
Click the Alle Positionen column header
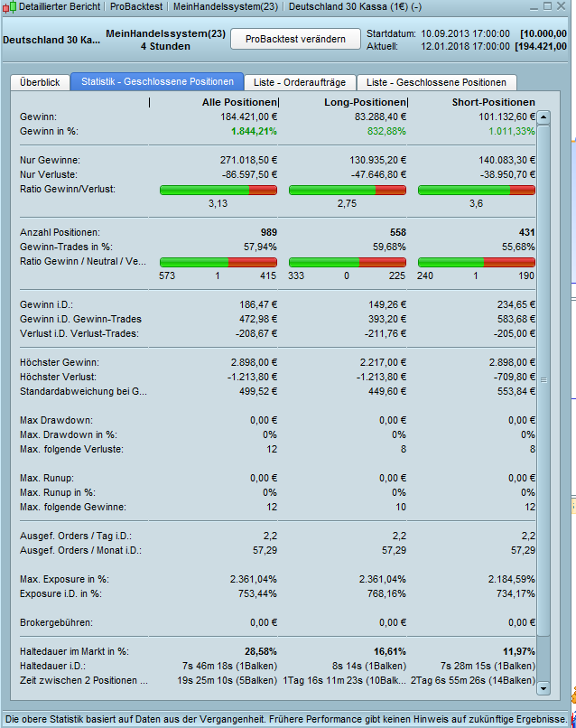click(239, 102)
